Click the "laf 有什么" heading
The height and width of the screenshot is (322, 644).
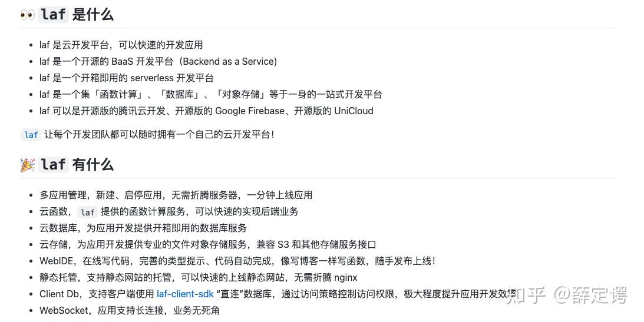tap(77, 165)
